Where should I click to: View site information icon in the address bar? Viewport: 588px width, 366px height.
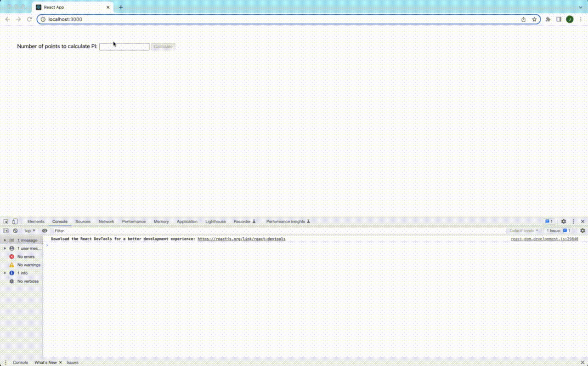click(43, 19)
